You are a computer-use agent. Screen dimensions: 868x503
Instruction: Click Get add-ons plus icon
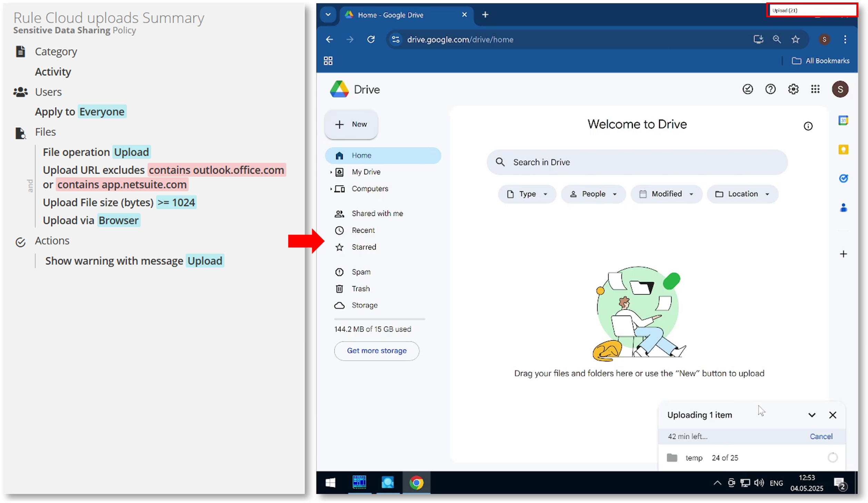[843, 254]
